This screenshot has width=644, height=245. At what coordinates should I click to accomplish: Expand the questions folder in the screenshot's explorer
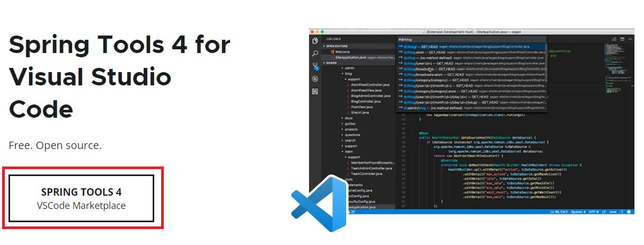pos(350,135)
